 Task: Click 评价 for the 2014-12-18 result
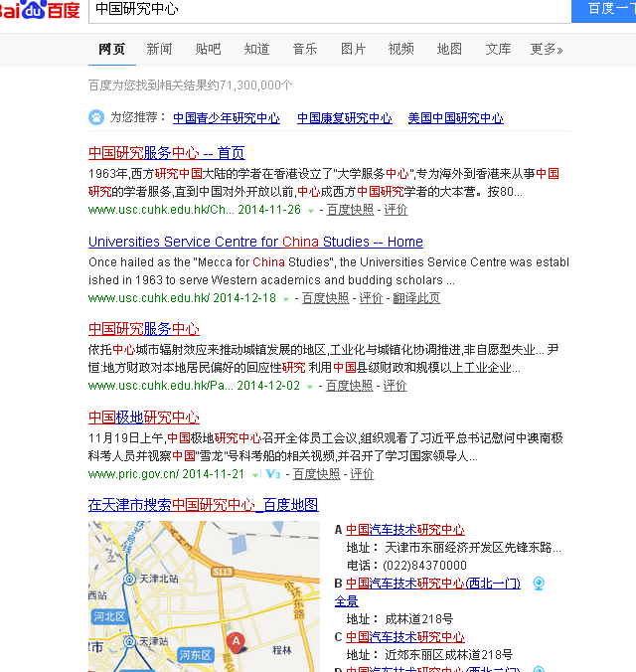click(371, 298)
